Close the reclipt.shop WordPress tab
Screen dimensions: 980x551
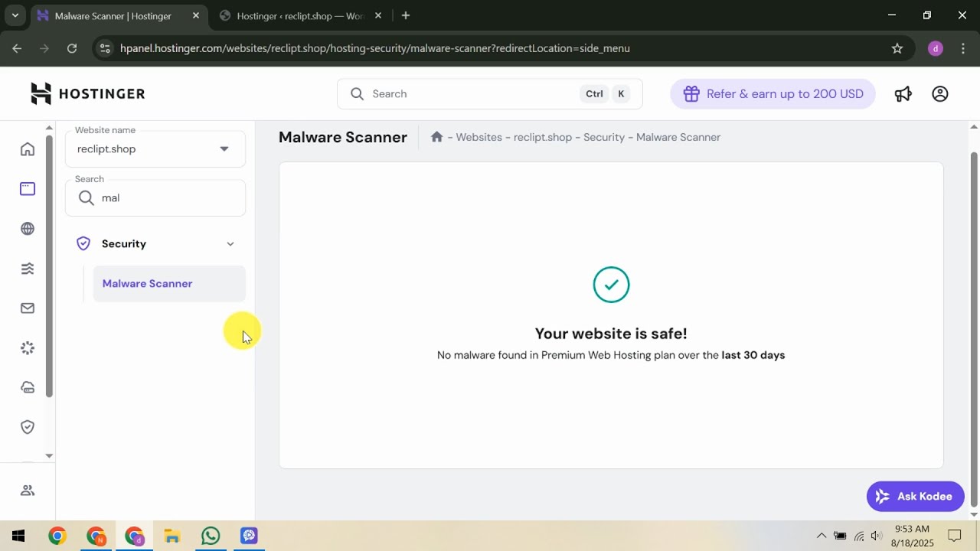coord(377,15)
